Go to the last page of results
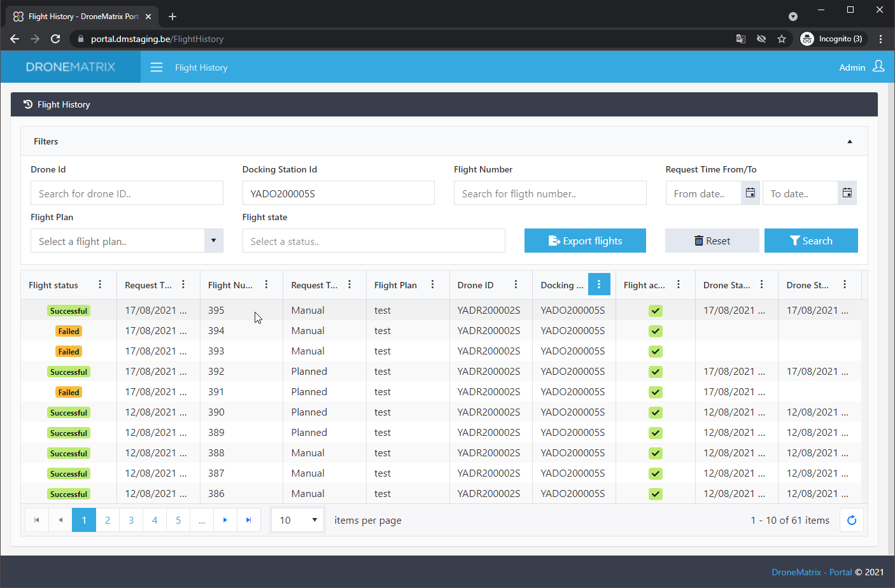Image resolution: width=895 pixels, height=588 pixels. (248, 520)
